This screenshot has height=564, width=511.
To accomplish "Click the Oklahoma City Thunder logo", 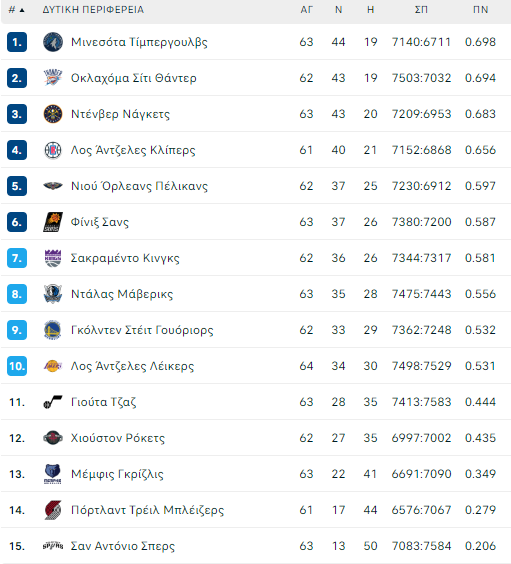I will (53, 78).
